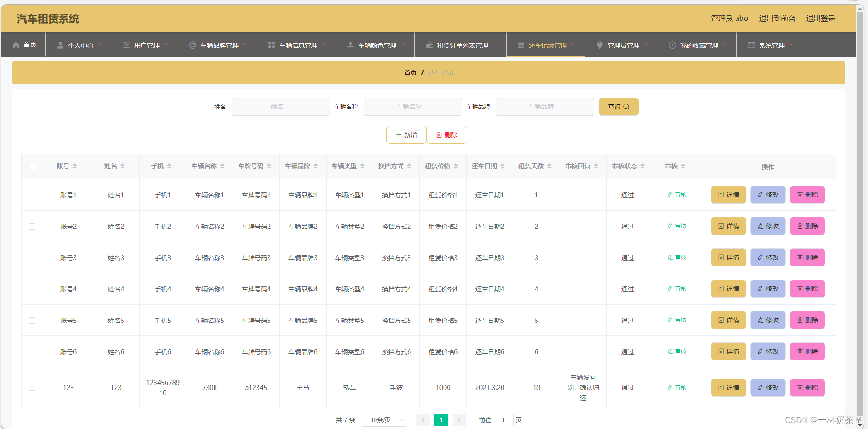Check the row checkbox for 账号6

click(x=32, y=352)
